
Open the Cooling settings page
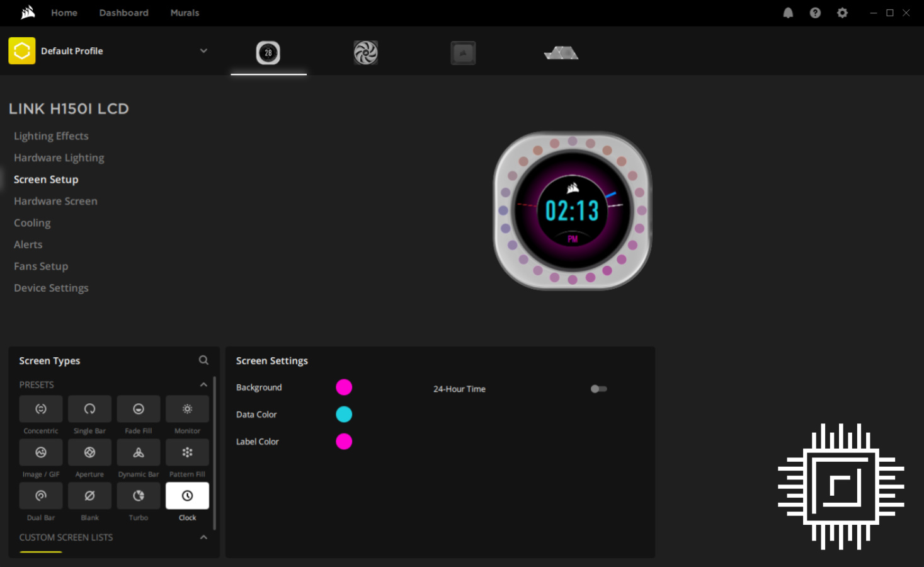pyautogui.click(x=32, y=223)
